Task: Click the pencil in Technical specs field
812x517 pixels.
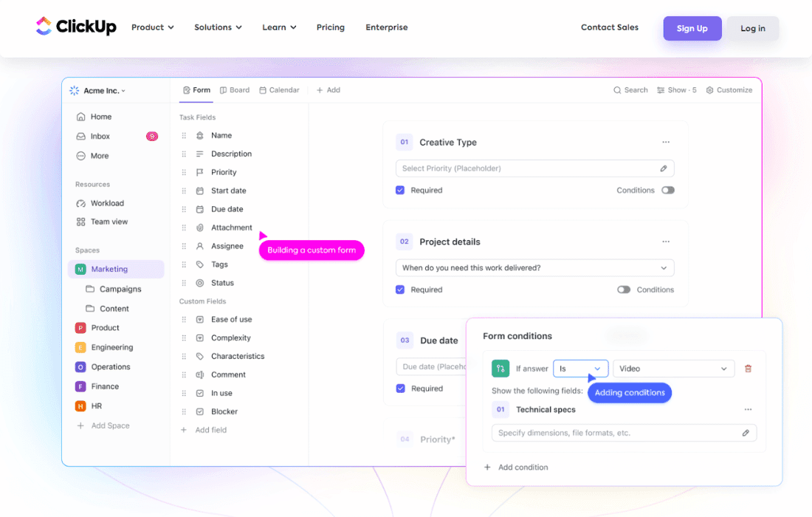Action: [746, 433]
